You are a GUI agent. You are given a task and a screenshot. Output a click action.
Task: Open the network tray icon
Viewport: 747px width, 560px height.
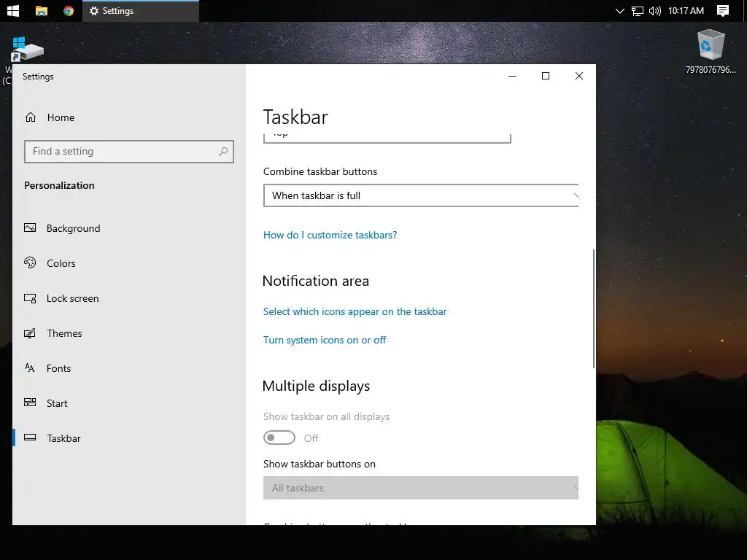point(637,11)
